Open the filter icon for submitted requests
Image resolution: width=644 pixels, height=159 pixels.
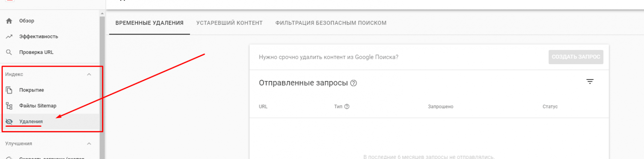(x=590, y=82)
